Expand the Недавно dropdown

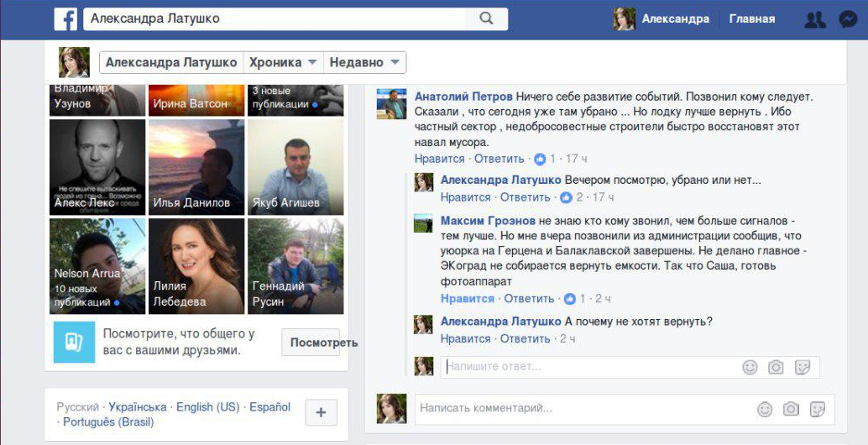[364, 62]
